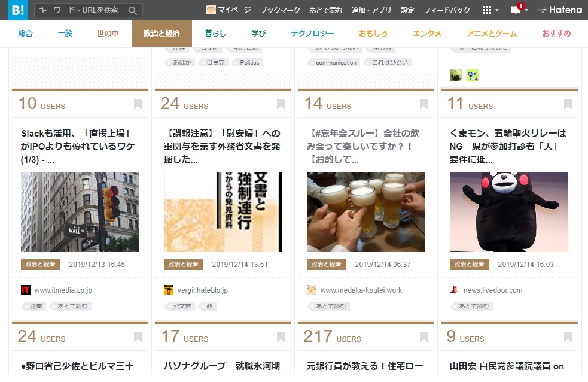Image resolution: width=588 pixels, height=382 pixels.
Task: Select the 政治と経済 category tab
Action: (x=162, y=34)
